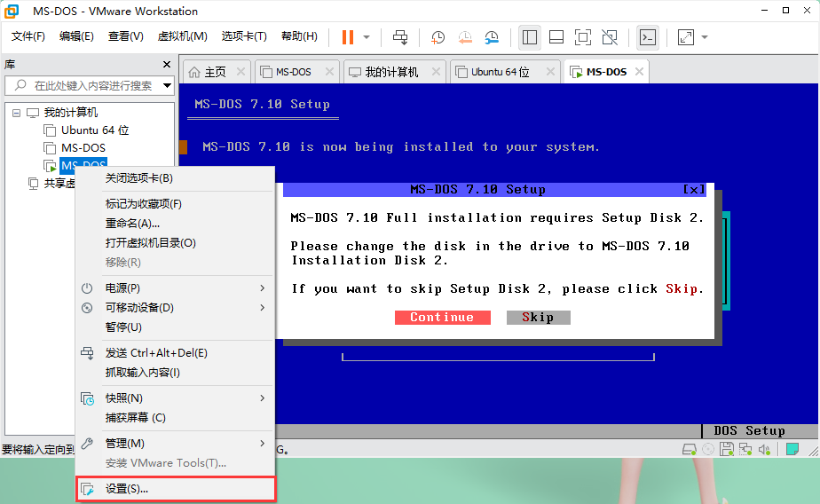Click the Skip button in DOS setup
The image size is (820, 504).
(538, 318)
